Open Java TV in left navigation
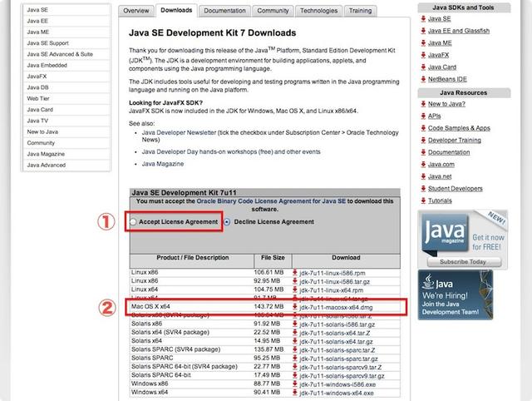This screenshot has height=401, width=532. [66, 121]
